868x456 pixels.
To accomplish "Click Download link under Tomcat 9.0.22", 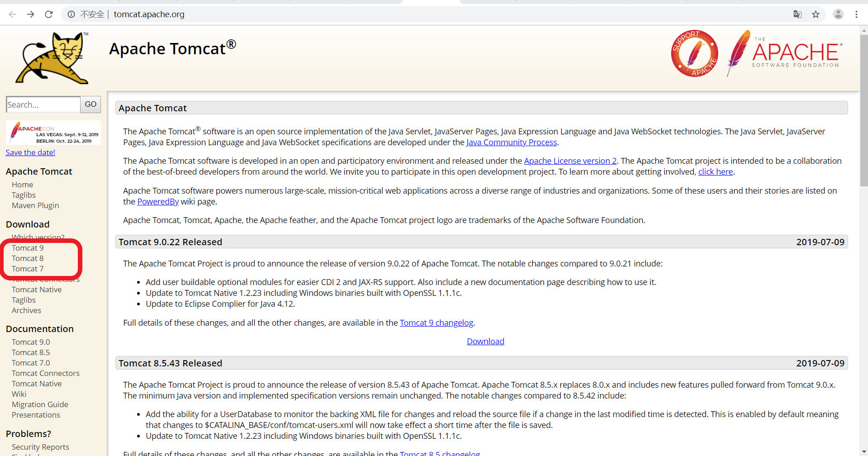I will [x=485, y=342].
